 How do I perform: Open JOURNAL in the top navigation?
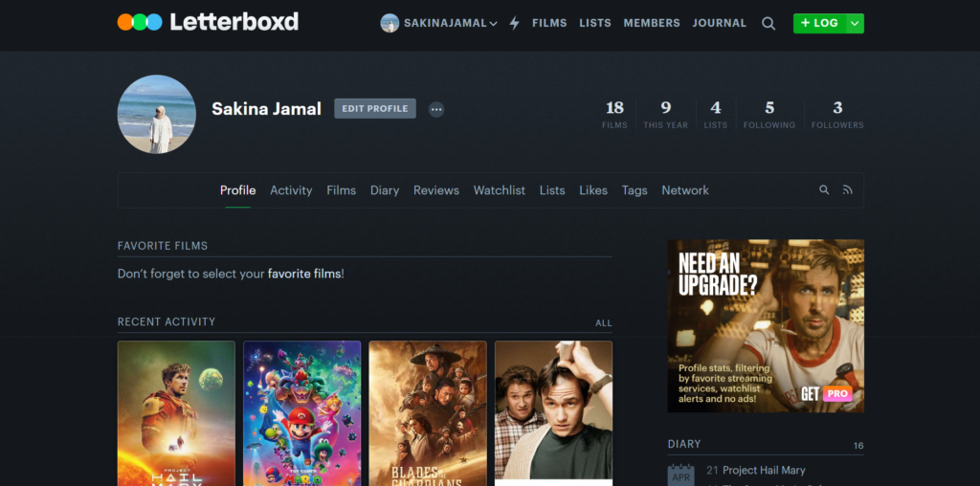720,23
